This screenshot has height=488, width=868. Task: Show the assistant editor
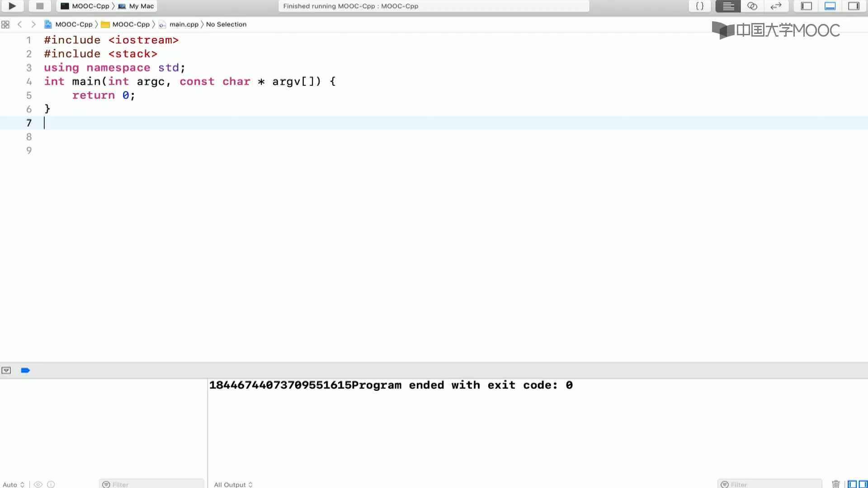[752, 6]
